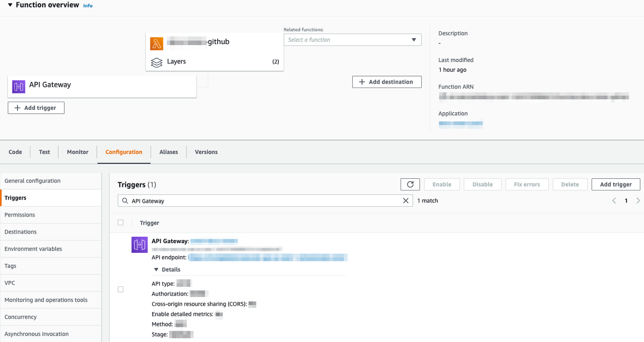Open the Aliases tab

[169, 152]
